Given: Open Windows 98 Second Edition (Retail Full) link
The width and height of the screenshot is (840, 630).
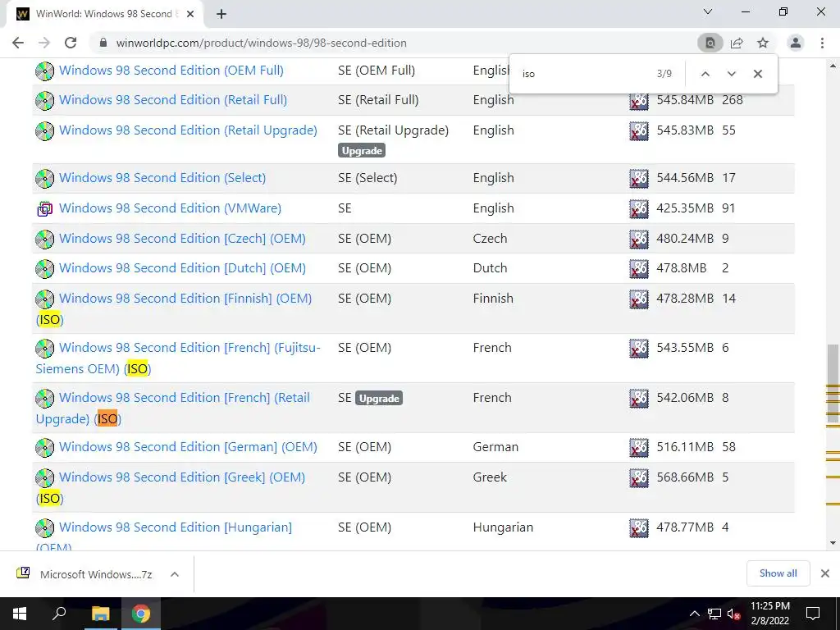Looking at the screenshot, I should tap(173, 99).
